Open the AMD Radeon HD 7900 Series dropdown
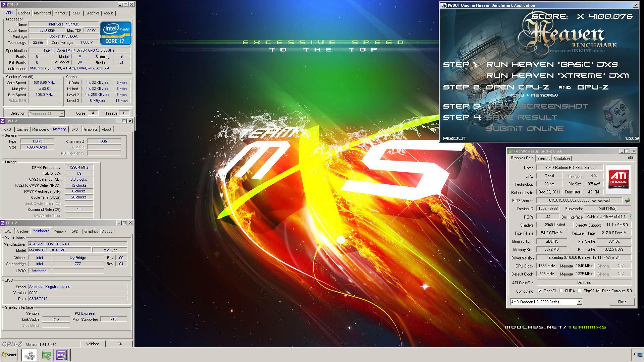 pos(579,302)
